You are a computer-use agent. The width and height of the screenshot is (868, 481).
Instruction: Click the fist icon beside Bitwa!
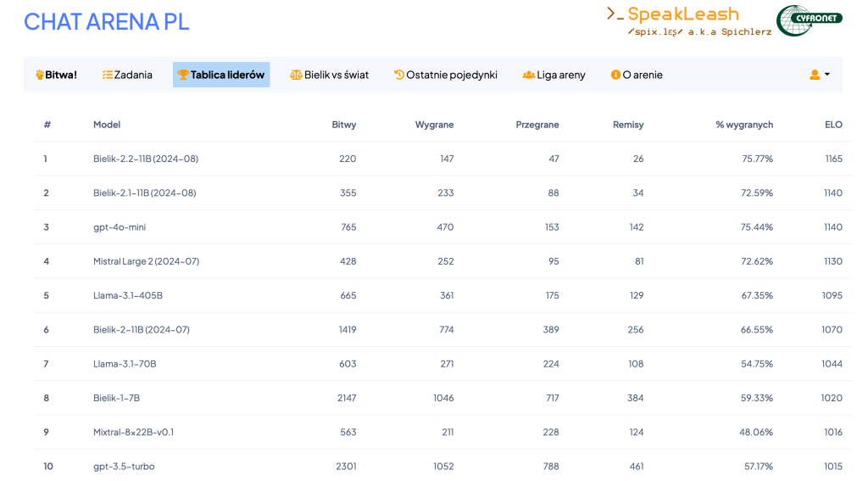[x=39, y=75]
